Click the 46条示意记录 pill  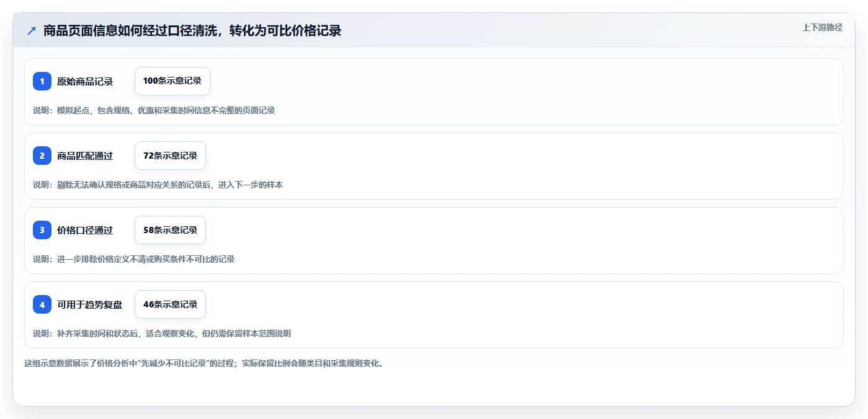pyautogui.click(x=170, y=304)
